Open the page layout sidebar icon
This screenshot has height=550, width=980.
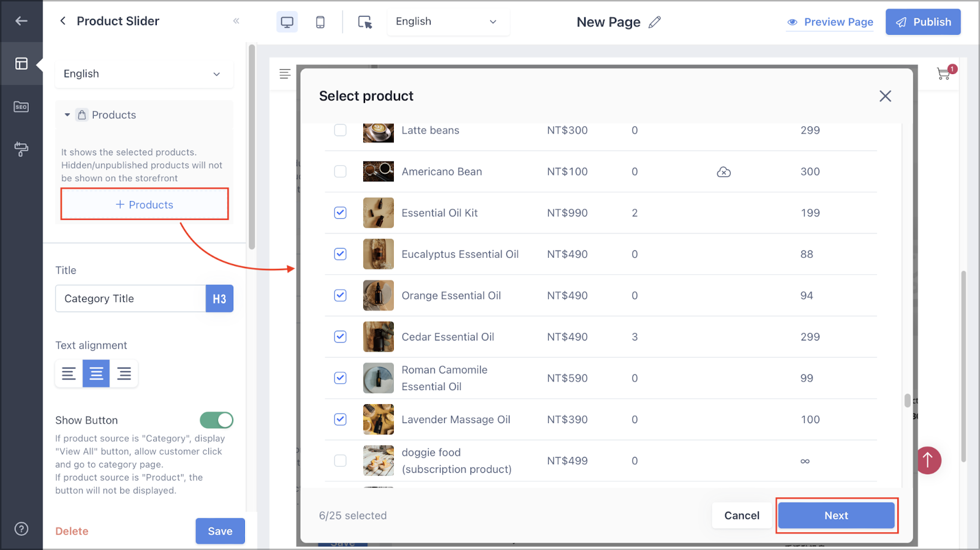(21, 64)
